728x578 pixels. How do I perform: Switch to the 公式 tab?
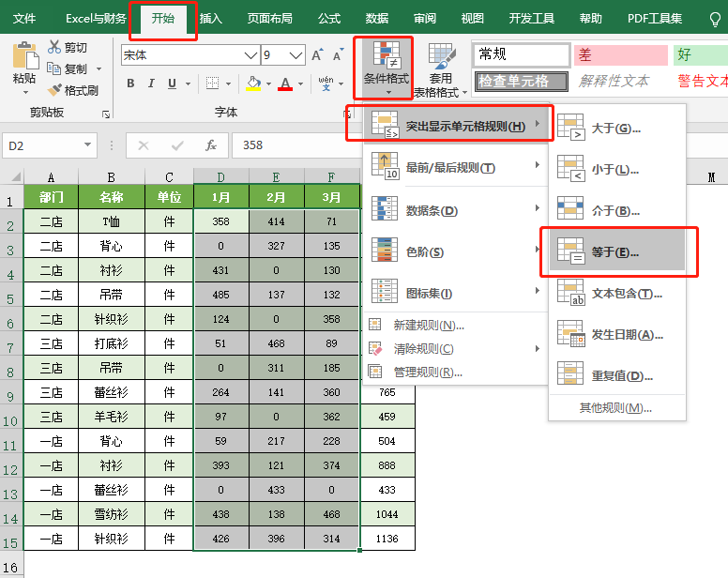tap(329, 19)
